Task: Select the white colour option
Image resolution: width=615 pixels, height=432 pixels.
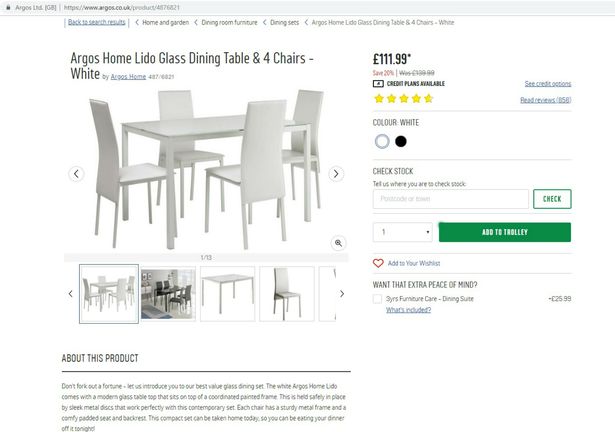Action: pos(382,141)
